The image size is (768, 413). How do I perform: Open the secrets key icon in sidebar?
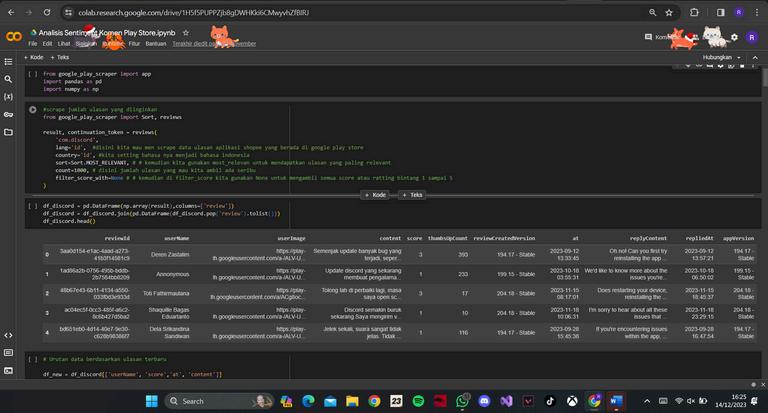pos(8,114)
